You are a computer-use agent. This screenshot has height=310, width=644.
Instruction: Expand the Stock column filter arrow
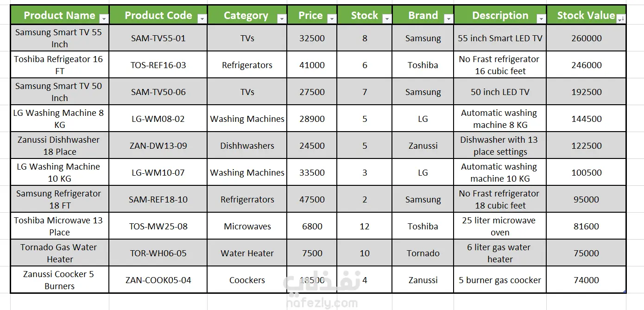(387, 19)
